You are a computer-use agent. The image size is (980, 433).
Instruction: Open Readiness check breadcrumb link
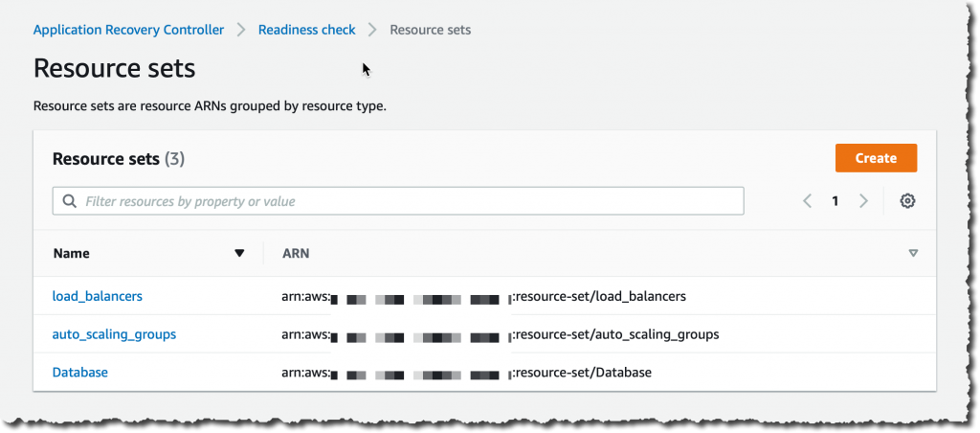pyautogui.click(x=307, y=30)
